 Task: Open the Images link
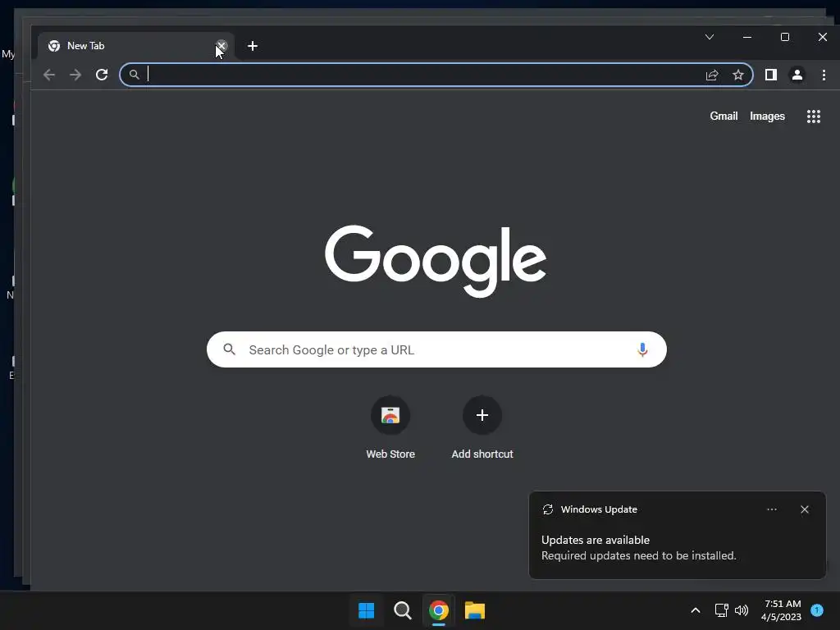coord(767,116)
